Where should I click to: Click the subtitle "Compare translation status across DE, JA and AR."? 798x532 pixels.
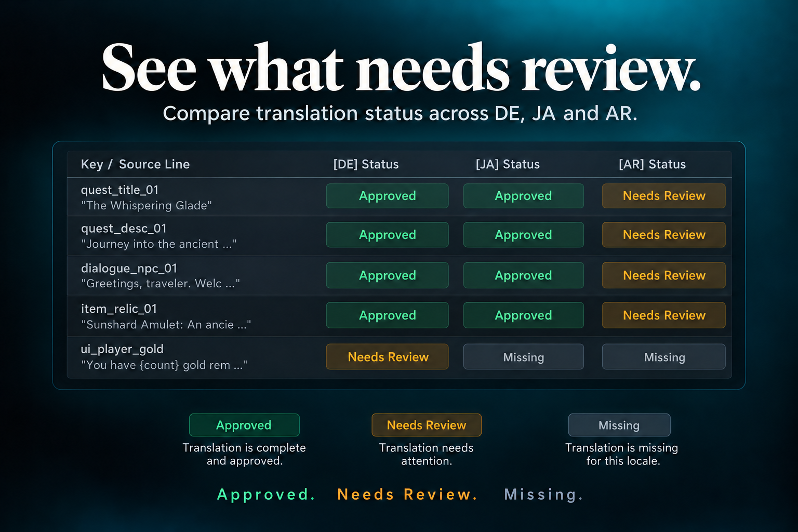(400, 113)
